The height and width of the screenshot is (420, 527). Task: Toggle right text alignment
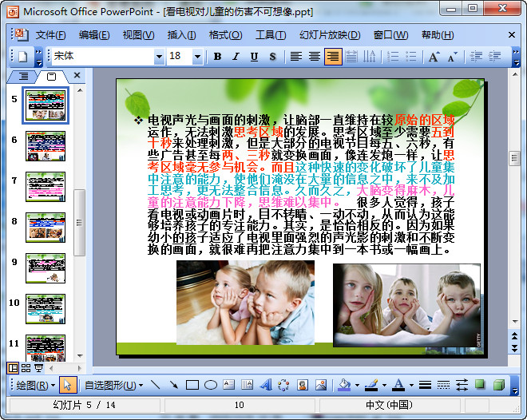pyautogui.click(x=333, y=57)
